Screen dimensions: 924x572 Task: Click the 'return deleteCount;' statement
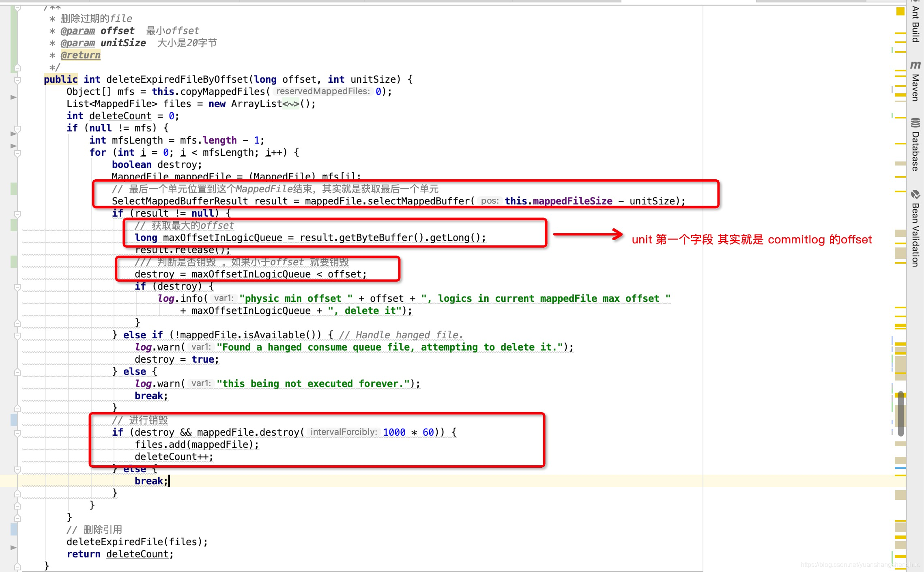[120, 554]
